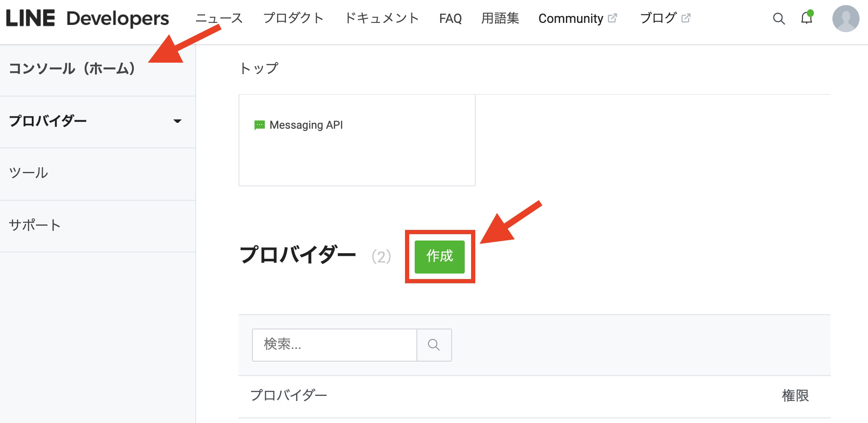This screenshot has width=868, height=423.
Task: Click the provider count (2) label
Action: (x=381, y=257)
